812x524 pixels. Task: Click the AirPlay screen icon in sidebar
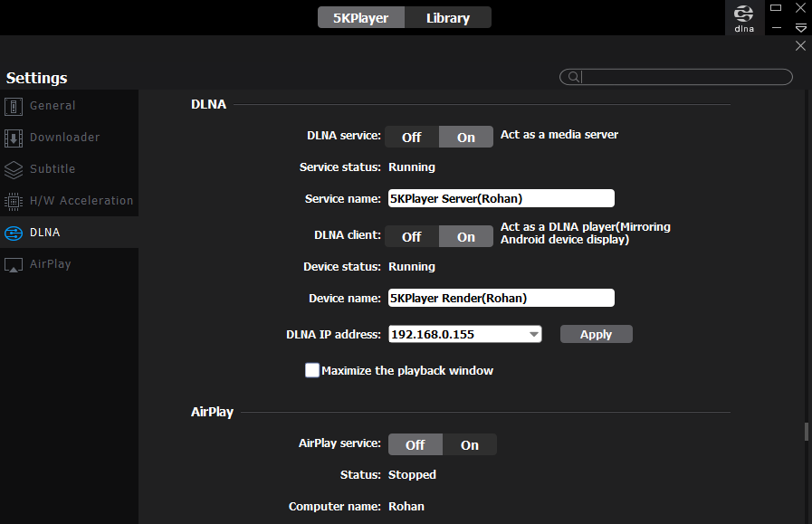(x=14, y=264)
